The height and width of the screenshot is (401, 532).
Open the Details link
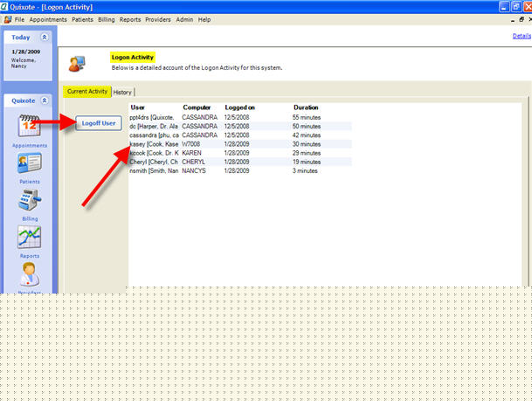click(x=522, y=36)
